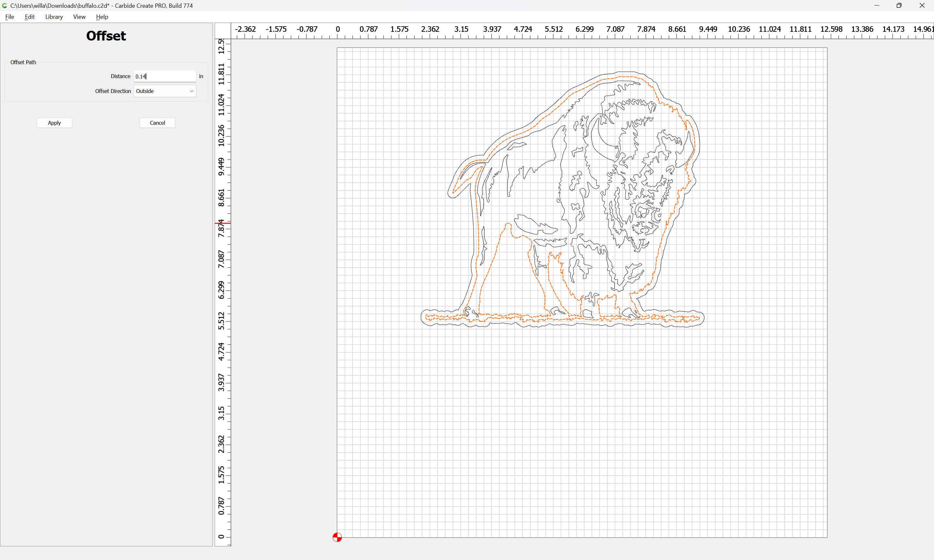Click the 7.087 mark on horizontal ruler
934x560 pixels.
point(615,29)
